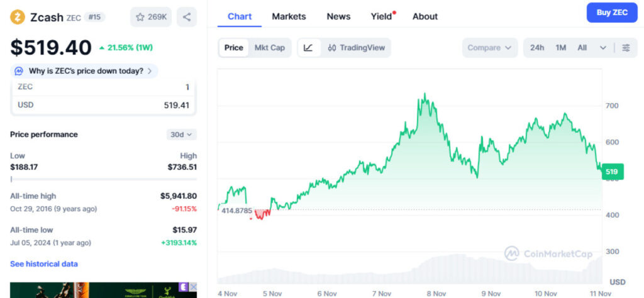The height and width of the screenshot is (298, 644).
Task: Open the 30d price performance dropdown
Action: pyautogui.click(x=182, y=135)
